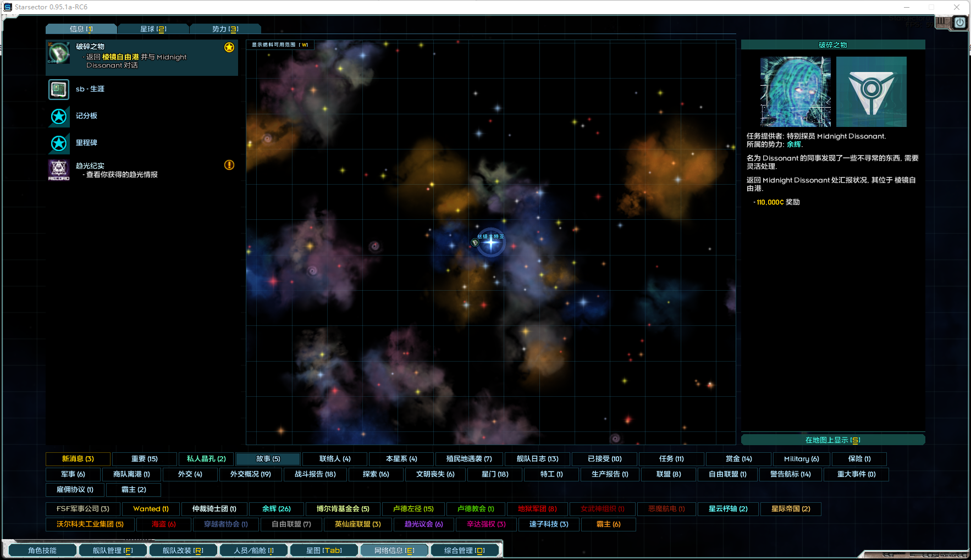The image size is (971, 560).
Task: Open 星图 from the bottom bar
Action: tap(324, 550)
